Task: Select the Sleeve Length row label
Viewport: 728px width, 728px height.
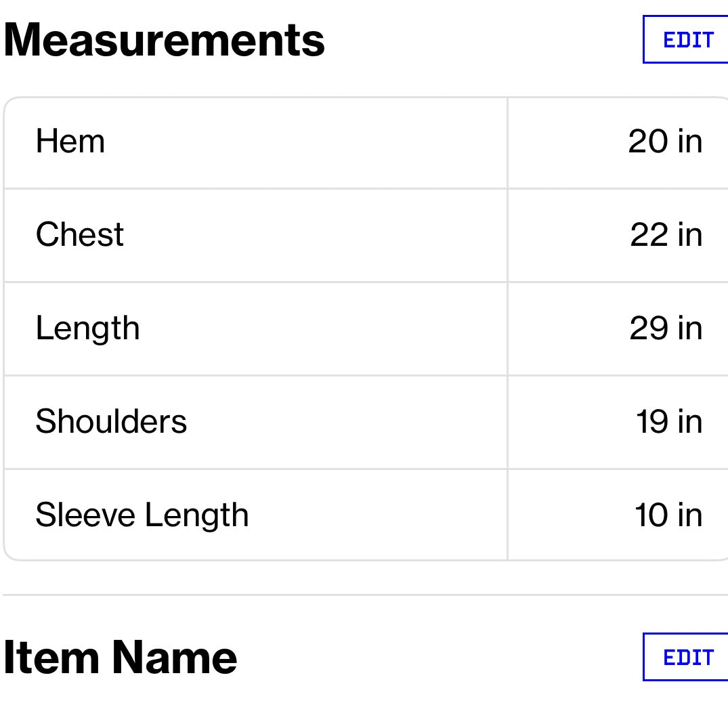Action: 142,515
